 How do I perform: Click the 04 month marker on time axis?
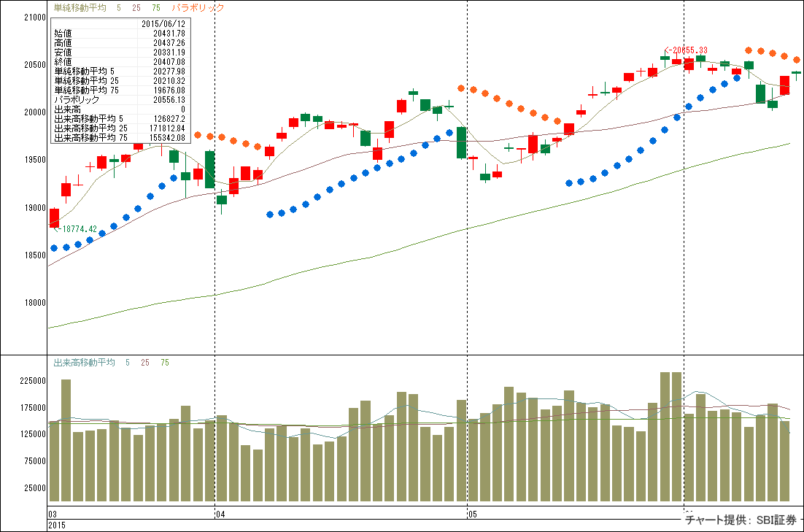point(221,514)
